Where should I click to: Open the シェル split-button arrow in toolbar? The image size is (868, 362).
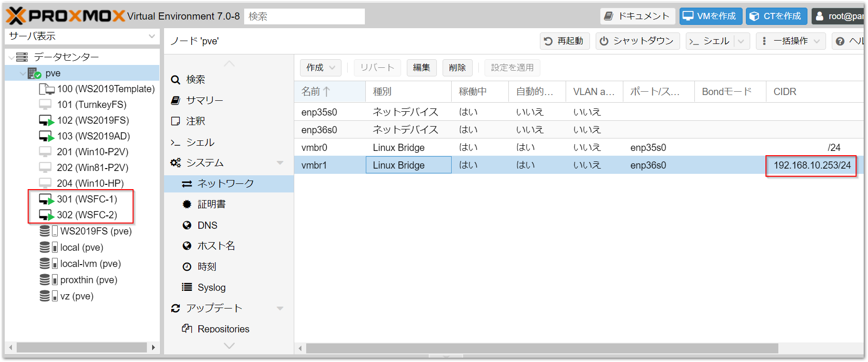pyautogui.click(x=741, y=42)
